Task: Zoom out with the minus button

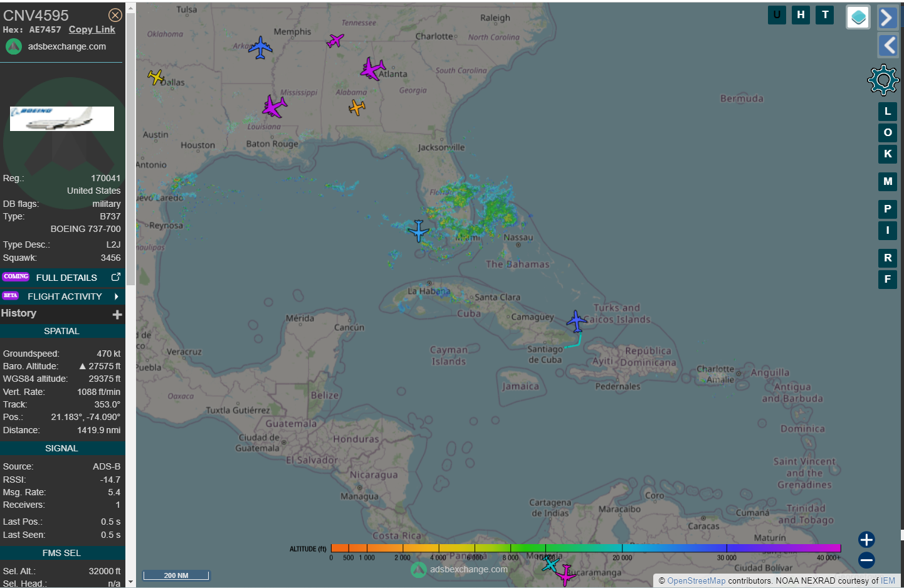Action: tap(866, 560)
